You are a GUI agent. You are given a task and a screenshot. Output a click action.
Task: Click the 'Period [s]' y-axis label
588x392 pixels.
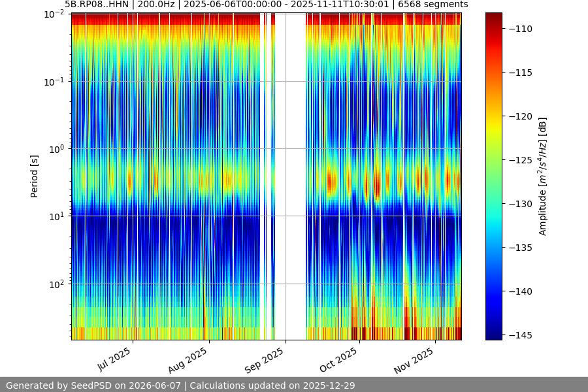click(34, 176)
